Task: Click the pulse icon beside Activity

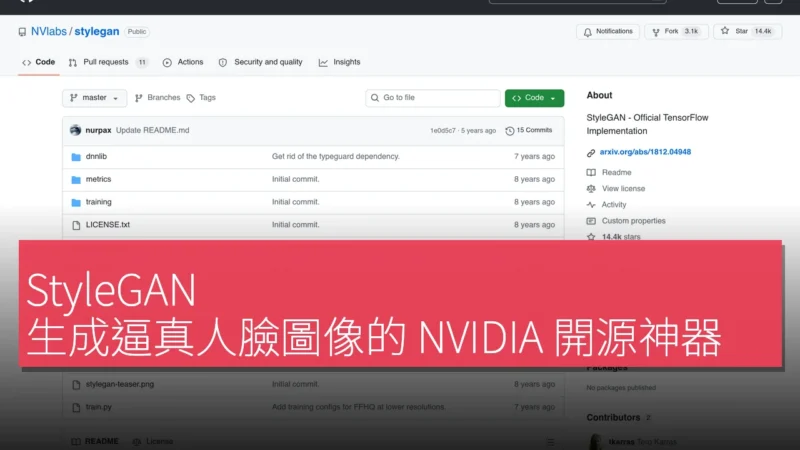Action: point(591,205)
